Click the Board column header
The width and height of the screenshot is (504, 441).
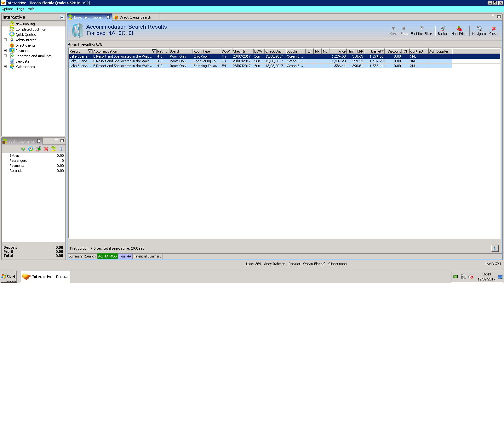(x=181, y=51)
